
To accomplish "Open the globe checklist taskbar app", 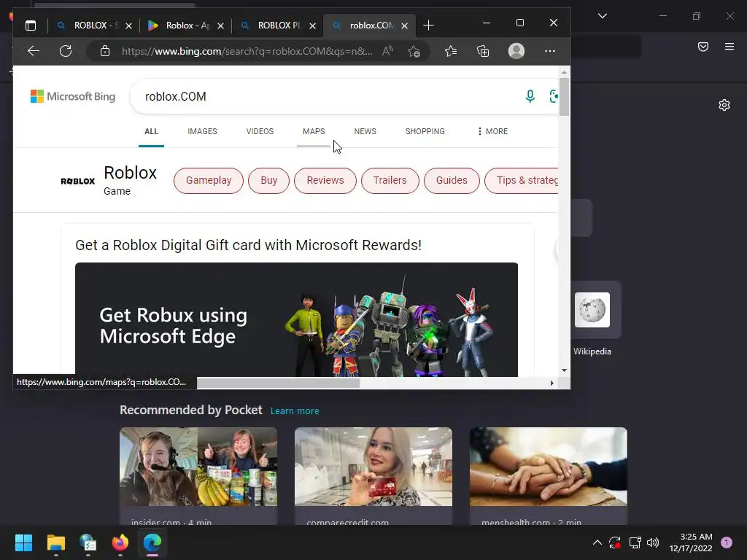I will pos(88,542).
